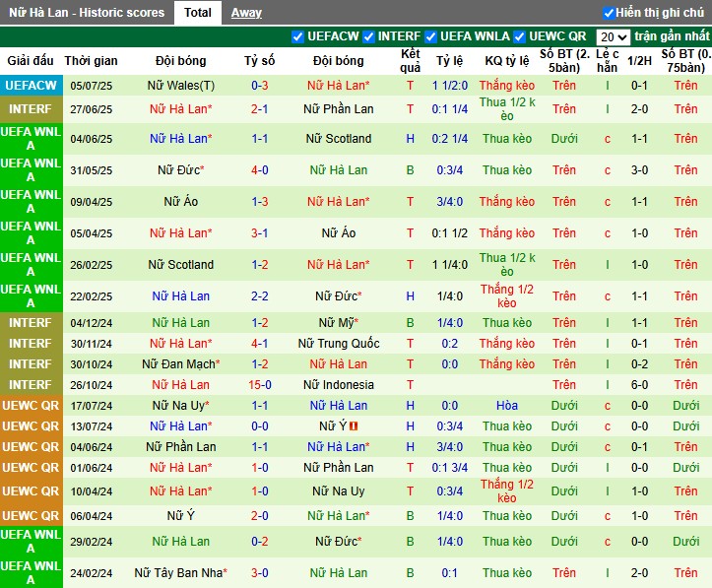Viewport: 712px width, 588px height.
Task: Click the date 04/06/24
Action: 92,447
